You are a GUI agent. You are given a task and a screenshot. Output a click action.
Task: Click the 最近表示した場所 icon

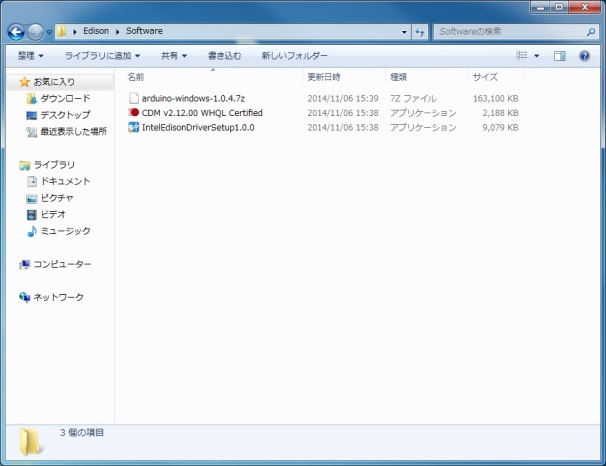click(x=32, y=132)
